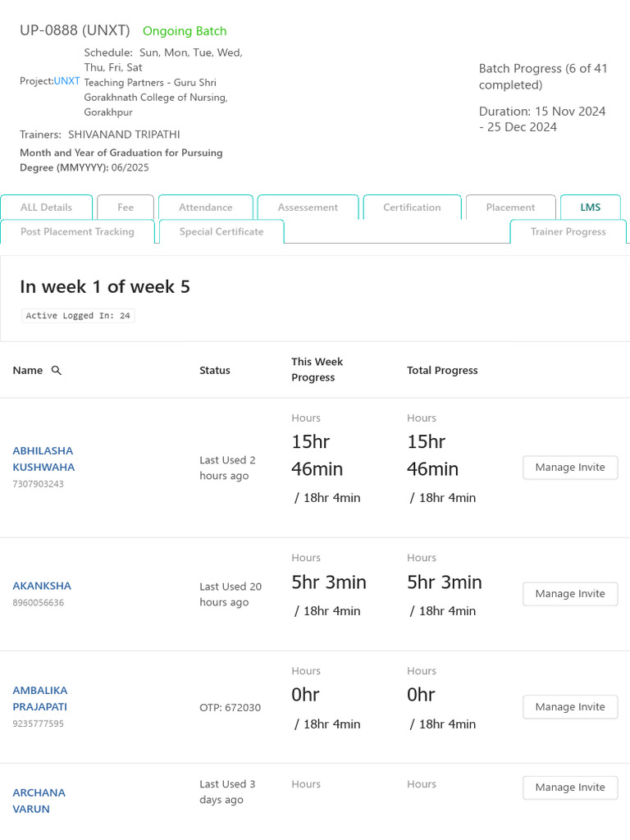The width and height of the screenshot is (630, 840).
Task: Select the Assessement tab
Action: pyautogui.click(x=308, y=208)
